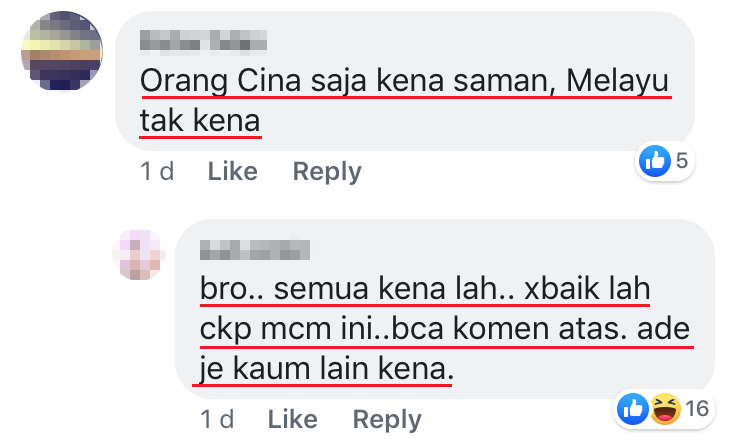Click the 'tak kena' line of first comment
749x444 pixels.
(200, 120)
